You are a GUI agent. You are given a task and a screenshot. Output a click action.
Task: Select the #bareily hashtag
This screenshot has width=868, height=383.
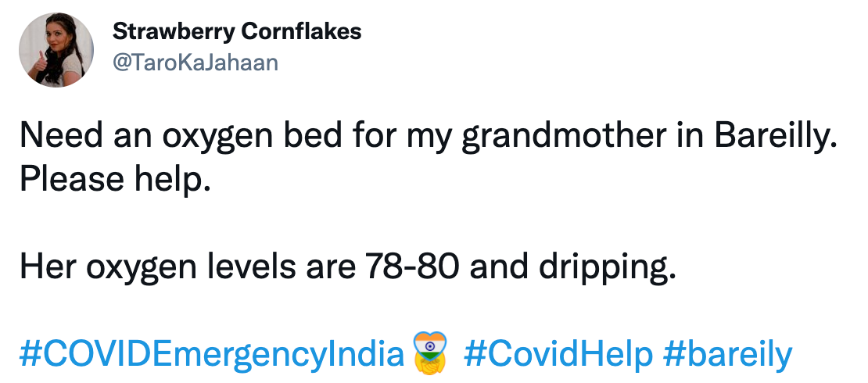coord(727,354)
